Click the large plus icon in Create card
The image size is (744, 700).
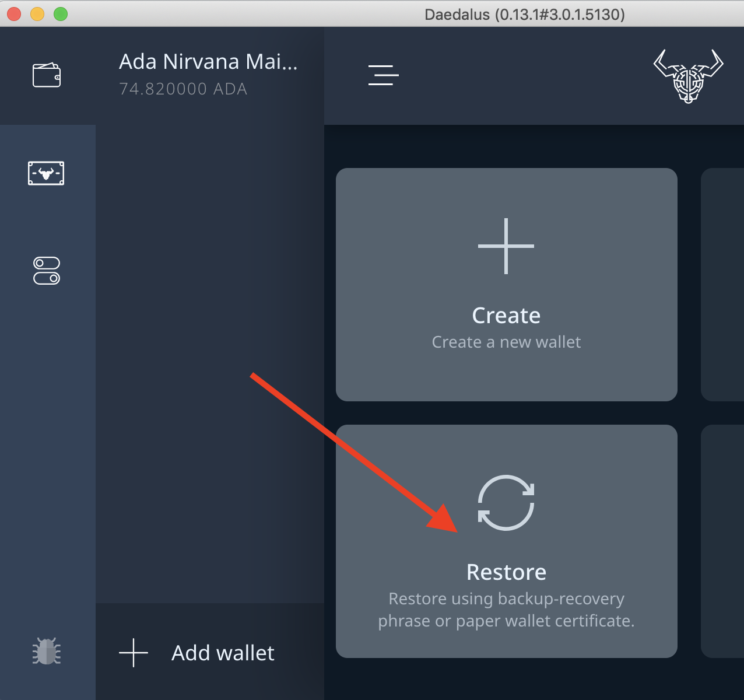click(x=506, y=246)
